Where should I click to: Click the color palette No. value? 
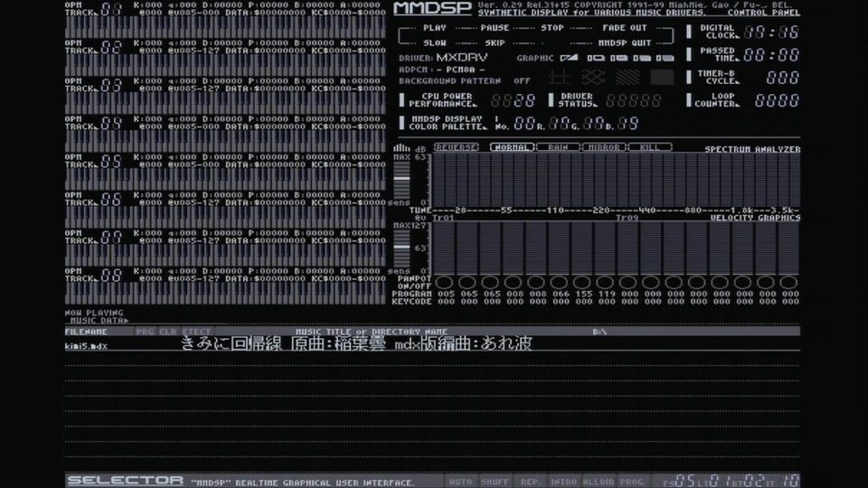524,124
